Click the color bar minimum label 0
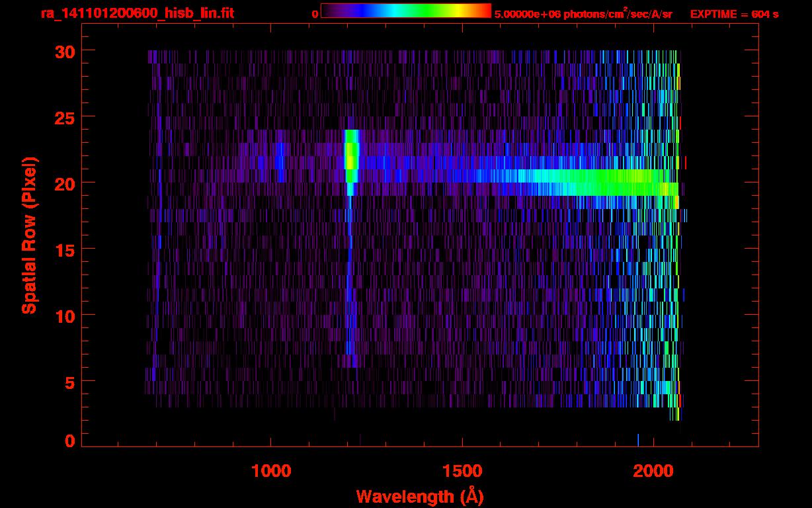The width and height of the screenshot is (812, 508). pos(315,14)
